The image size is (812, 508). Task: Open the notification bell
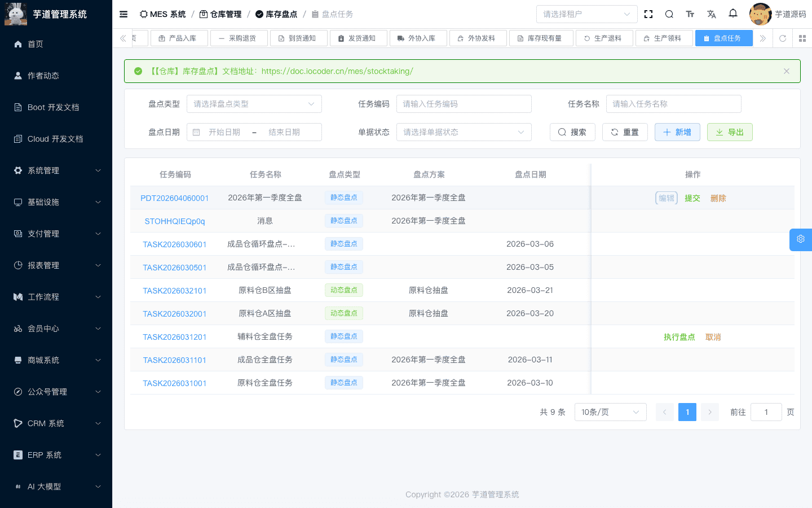732,14
